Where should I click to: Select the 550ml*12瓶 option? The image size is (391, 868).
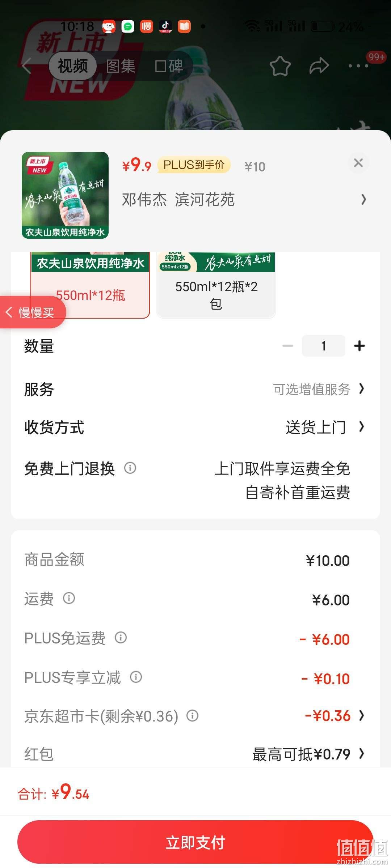pos(90,285)
